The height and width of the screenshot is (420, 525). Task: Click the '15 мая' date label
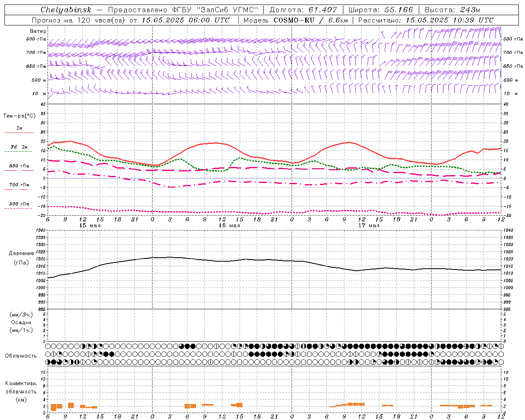pos(90,226)
